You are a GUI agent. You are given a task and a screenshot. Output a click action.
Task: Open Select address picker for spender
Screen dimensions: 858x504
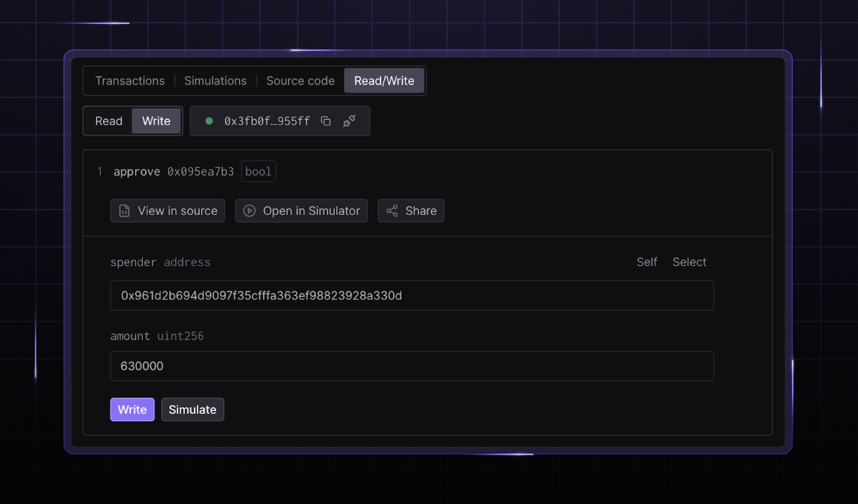(x=689, y=262)
